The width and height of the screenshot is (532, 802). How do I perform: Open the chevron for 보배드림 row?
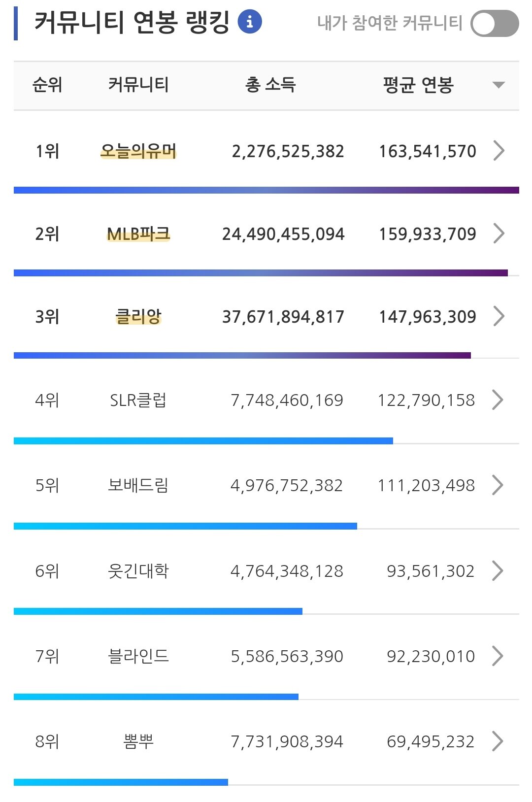[x=498, y=485]
